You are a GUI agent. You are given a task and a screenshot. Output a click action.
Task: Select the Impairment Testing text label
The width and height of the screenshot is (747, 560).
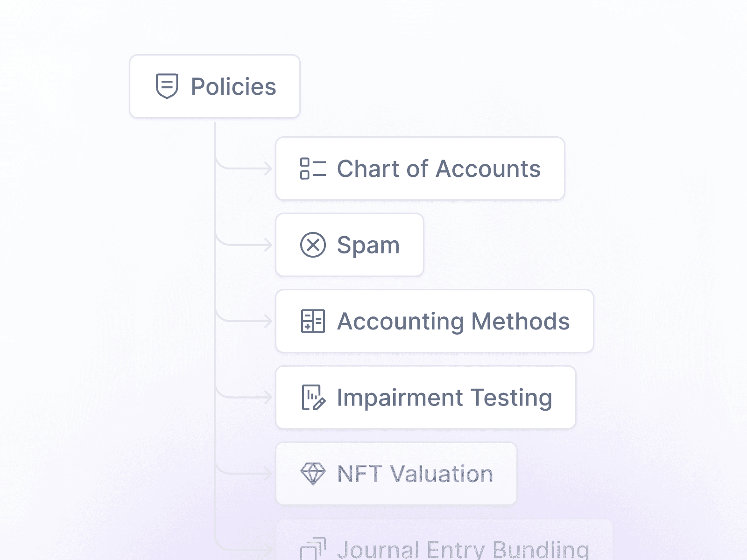[x=444, y=398]
